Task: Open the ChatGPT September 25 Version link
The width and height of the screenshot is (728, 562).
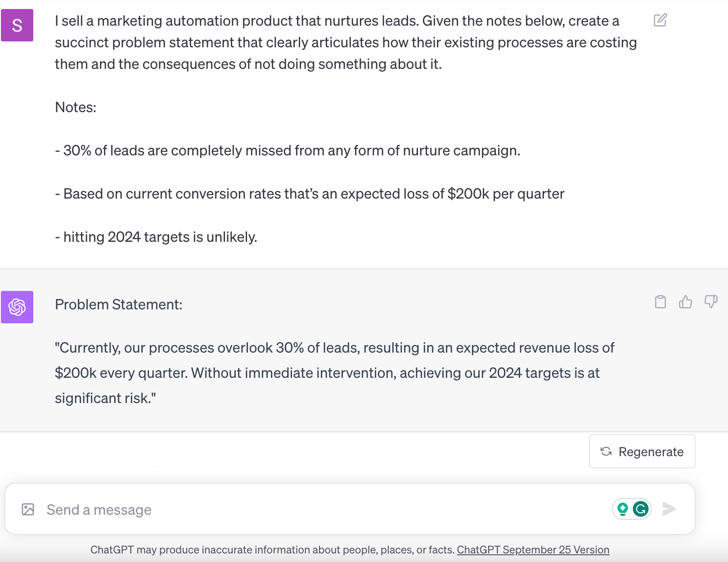Action: pyautogui.click(x=533, y=550)
